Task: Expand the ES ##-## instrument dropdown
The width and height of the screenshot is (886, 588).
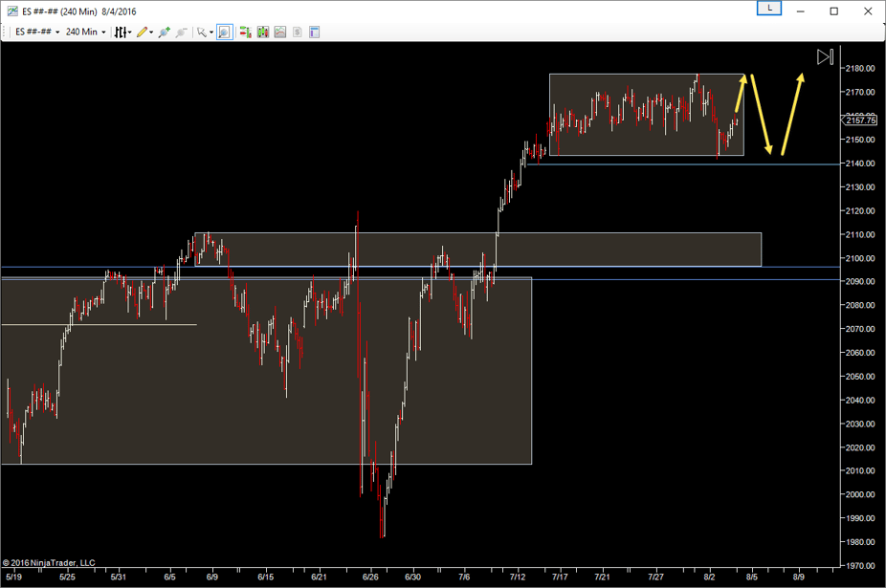Action: tap(38, 32)
